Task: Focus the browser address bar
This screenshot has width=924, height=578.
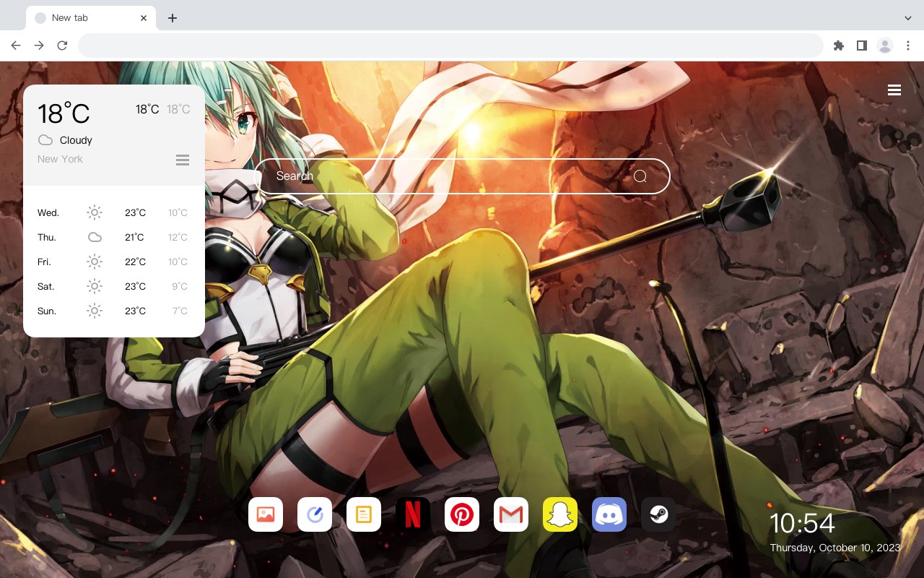Action: [450, 46]
